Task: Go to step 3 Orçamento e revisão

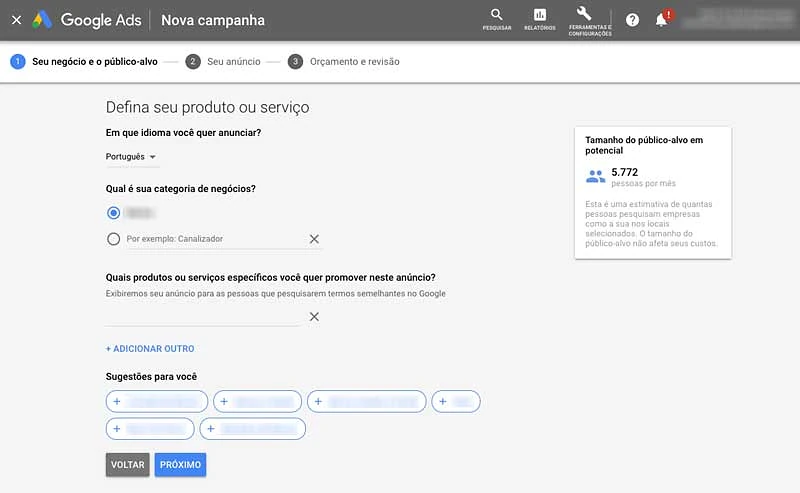Action: (x=344, y=62)
